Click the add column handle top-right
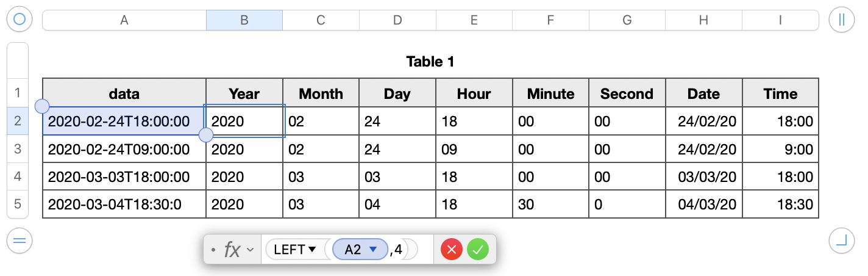 click(x=841, y=20)
